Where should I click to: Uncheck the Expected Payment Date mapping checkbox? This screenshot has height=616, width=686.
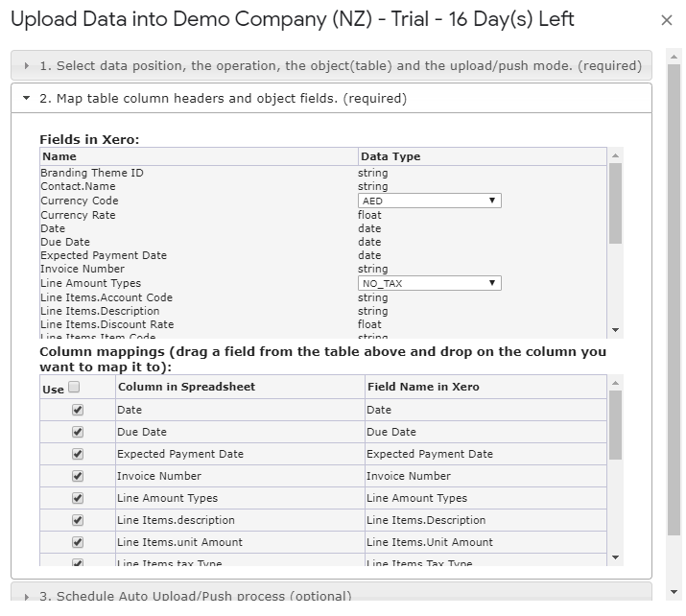(78, 454)
